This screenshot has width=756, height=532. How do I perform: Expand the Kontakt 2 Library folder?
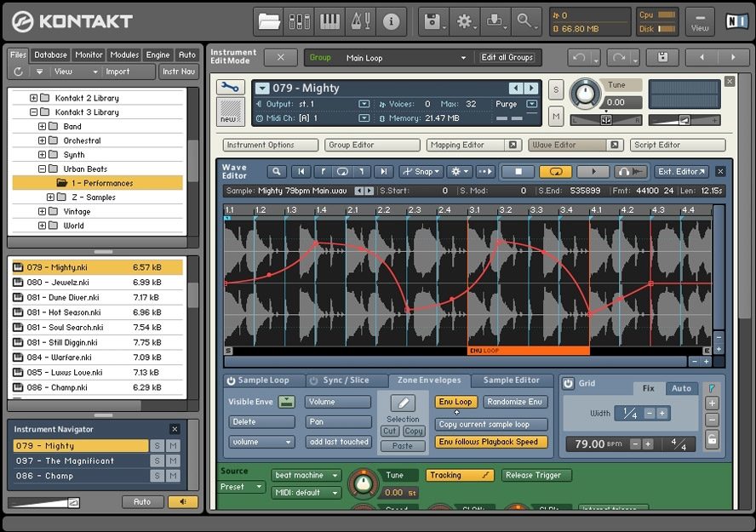coord(33,98)
